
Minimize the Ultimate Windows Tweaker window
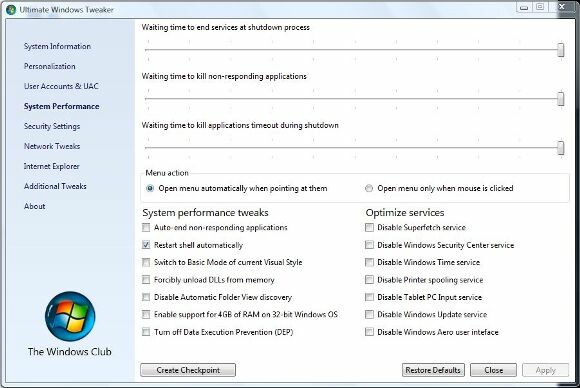(524, 7)
